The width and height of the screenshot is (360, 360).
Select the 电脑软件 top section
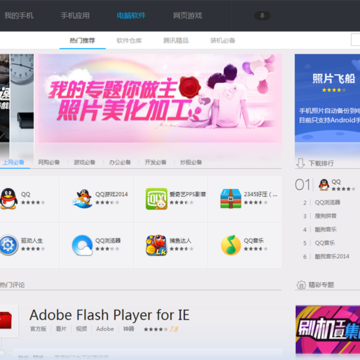point(131,16)
